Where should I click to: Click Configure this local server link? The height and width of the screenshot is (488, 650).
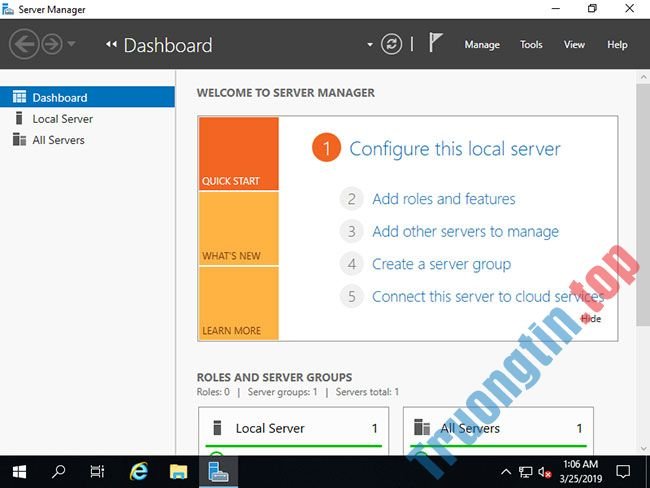pyautogui.click(x=454, y=149)
